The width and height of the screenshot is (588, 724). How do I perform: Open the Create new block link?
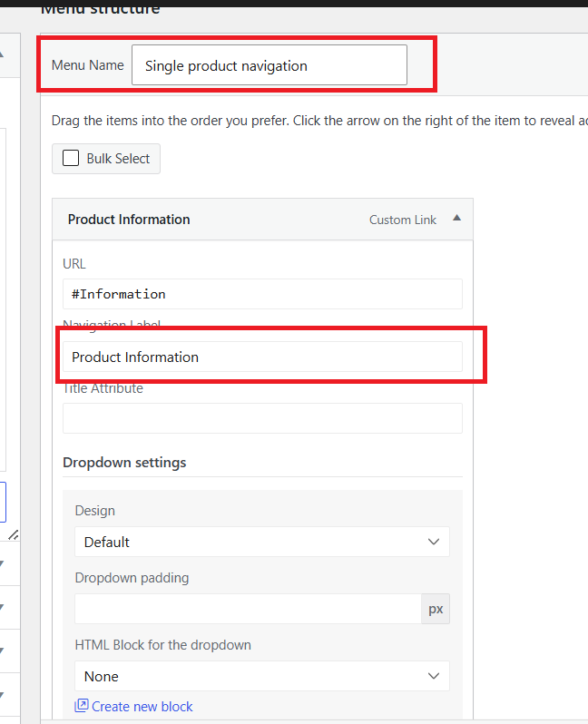pos(142,707)
